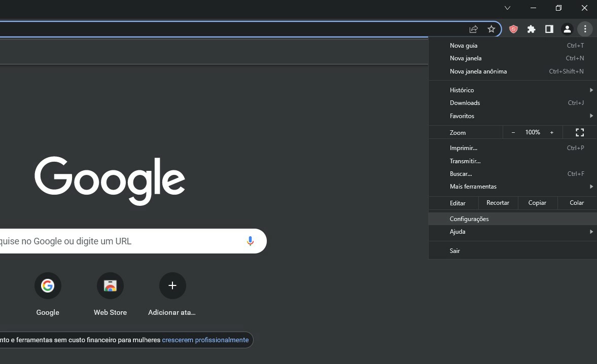597x364 pixels.
Task: Click the Recortar edit button
Action: (498, 203)
